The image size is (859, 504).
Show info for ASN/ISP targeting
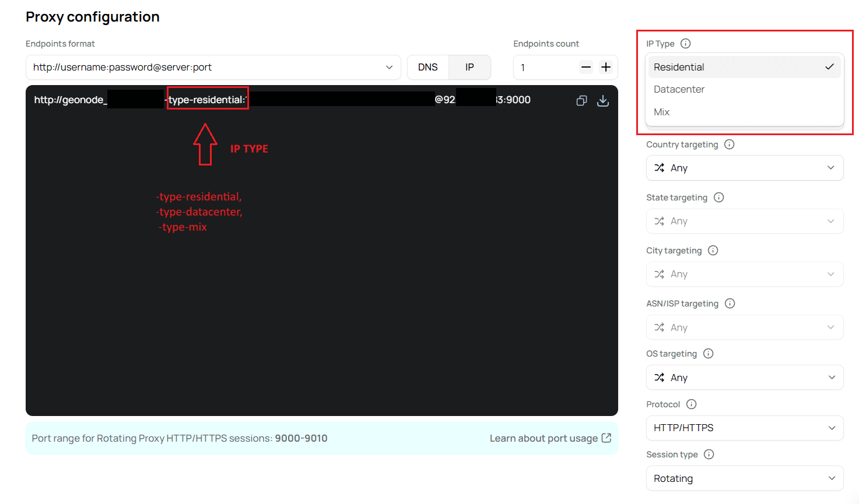(730, 304)
